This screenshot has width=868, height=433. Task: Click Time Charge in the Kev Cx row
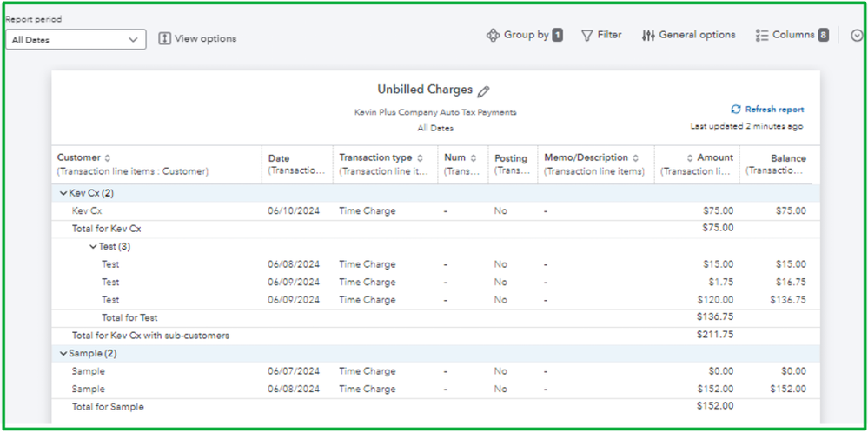(x=368, y=211)
